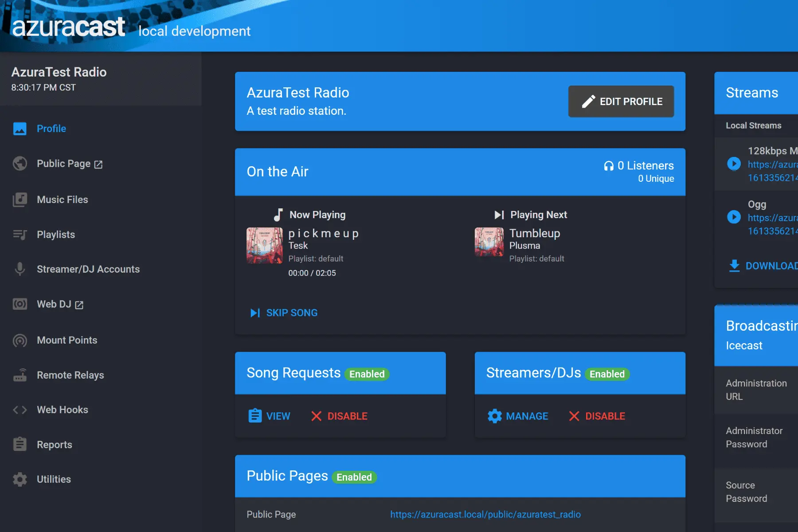
Task: Click the Music Files sidebar icon
Action: [x=20, y=200]
